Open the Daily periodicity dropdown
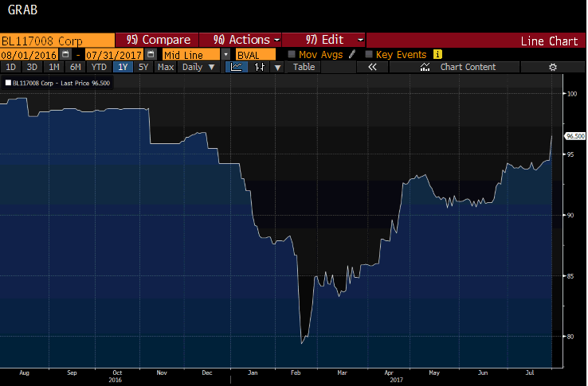The image size is (588, 386). coord(198,67)
